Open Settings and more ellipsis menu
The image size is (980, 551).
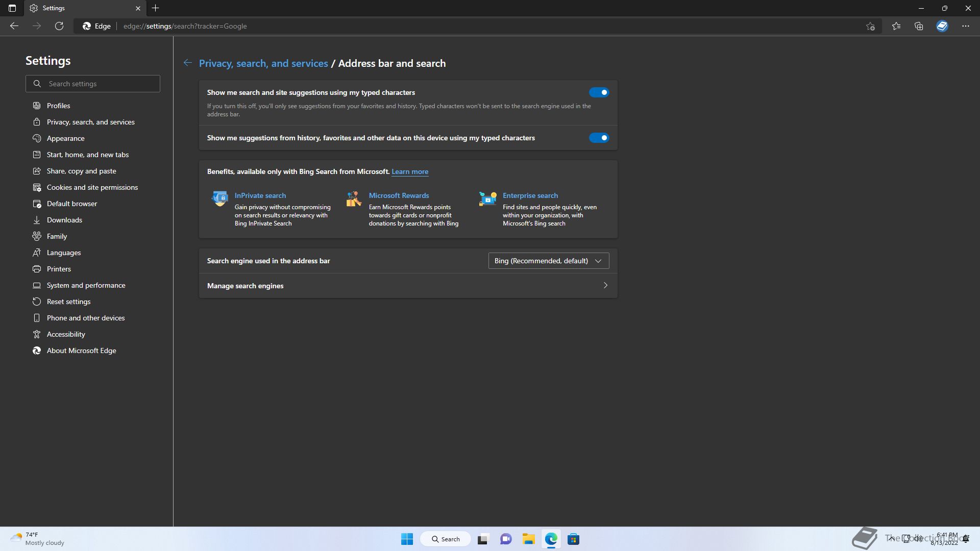pyautogui.click(x=966, y=26)
